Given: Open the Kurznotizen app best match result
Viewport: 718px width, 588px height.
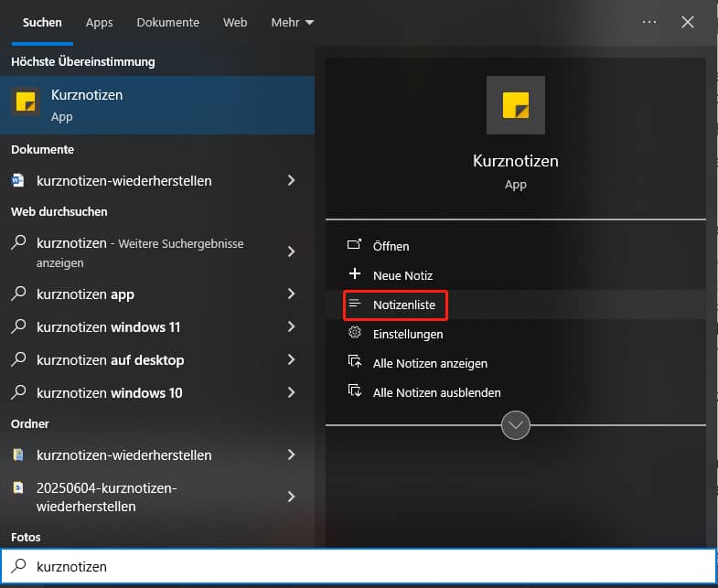Looking at the screenshot, I should (x=157, y=105).
